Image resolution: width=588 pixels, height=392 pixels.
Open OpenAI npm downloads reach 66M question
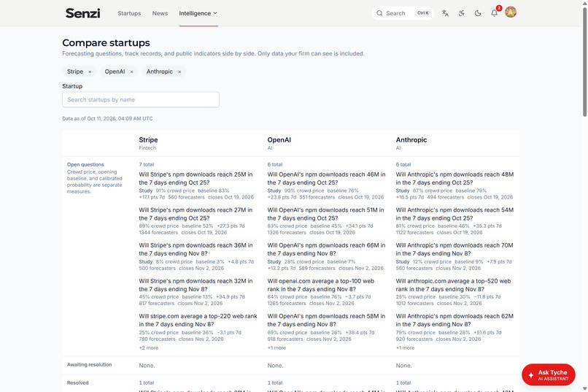click(326, 250)
